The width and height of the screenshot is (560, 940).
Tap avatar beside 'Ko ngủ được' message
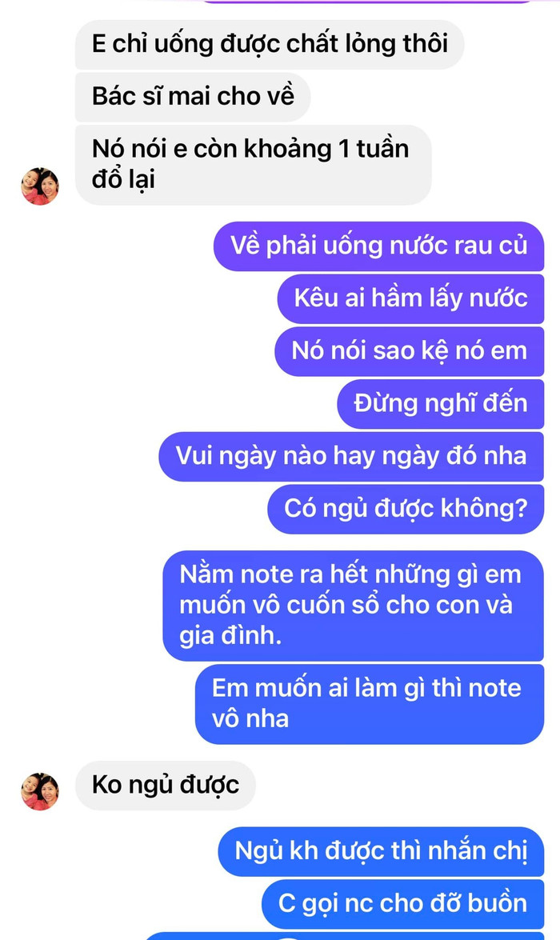coord(40,791)
